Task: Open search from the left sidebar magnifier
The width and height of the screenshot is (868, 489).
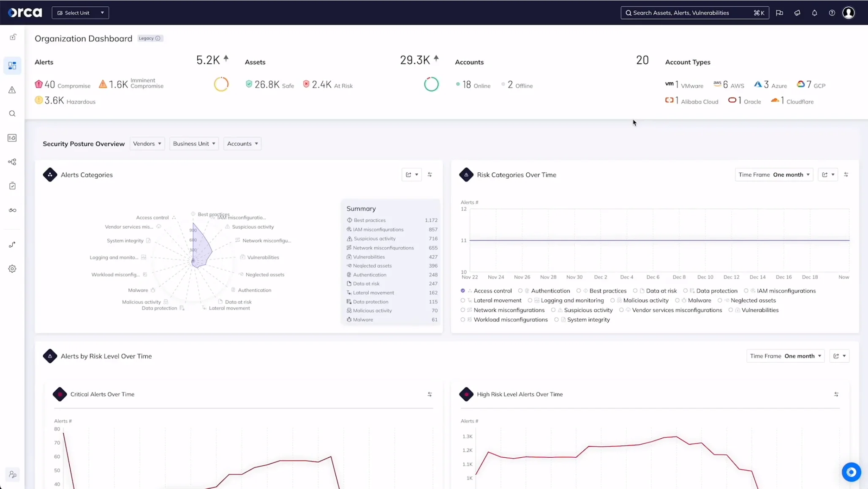Action: (x=12, y=113)
